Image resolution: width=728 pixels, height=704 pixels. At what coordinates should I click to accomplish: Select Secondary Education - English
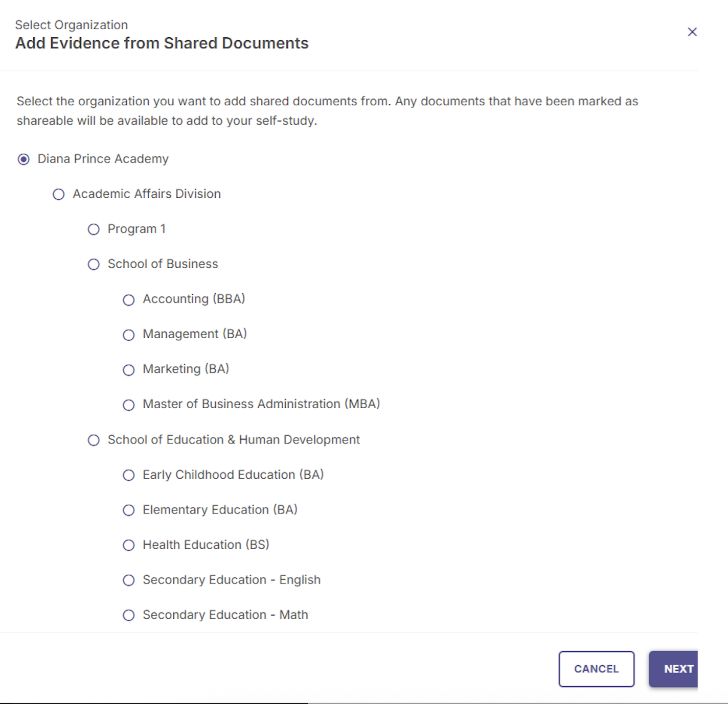128,580
